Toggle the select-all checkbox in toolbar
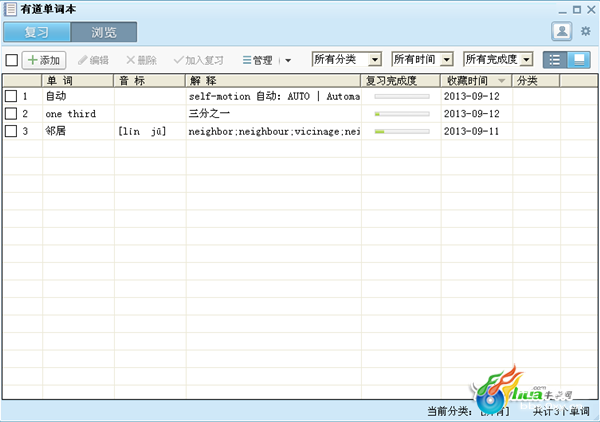 (x=11, y=60)
